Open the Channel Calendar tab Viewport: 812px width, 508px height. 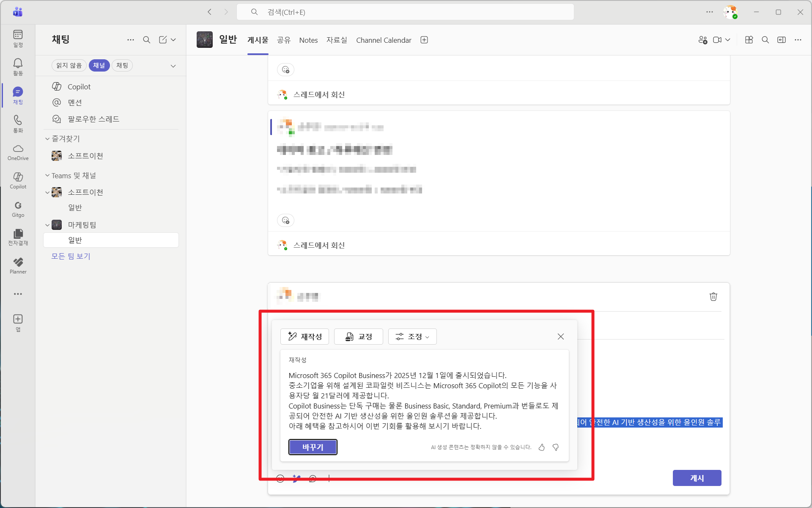pos(384,40)
